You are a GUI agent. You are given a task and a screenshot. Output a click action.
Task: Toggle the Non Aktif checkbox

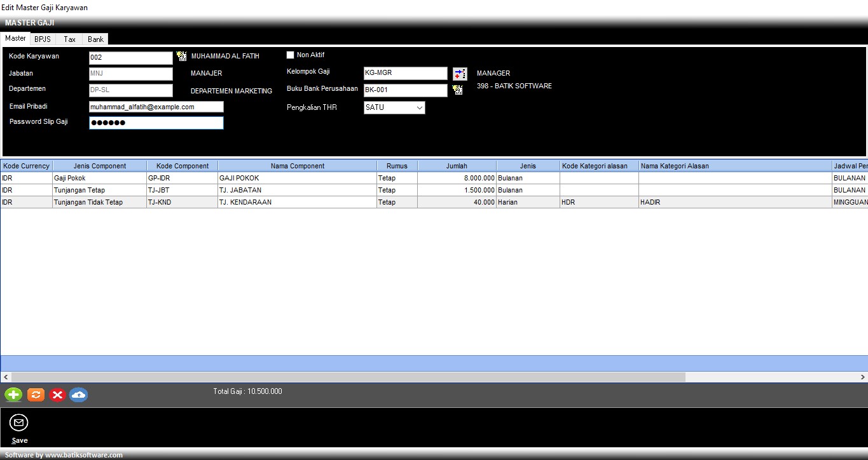pyautogui.click(x=291, y=55)
